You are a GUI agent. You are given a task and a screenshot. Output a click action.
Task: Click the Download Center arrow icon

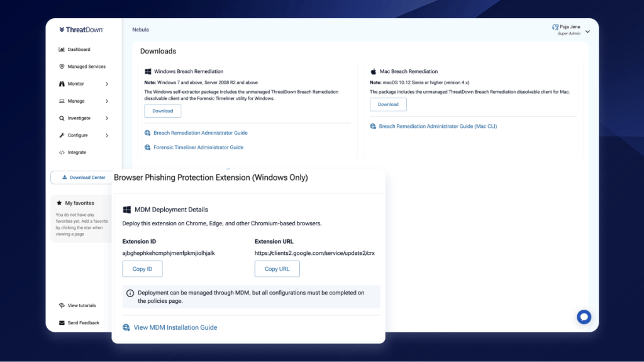tap(65, 178)
